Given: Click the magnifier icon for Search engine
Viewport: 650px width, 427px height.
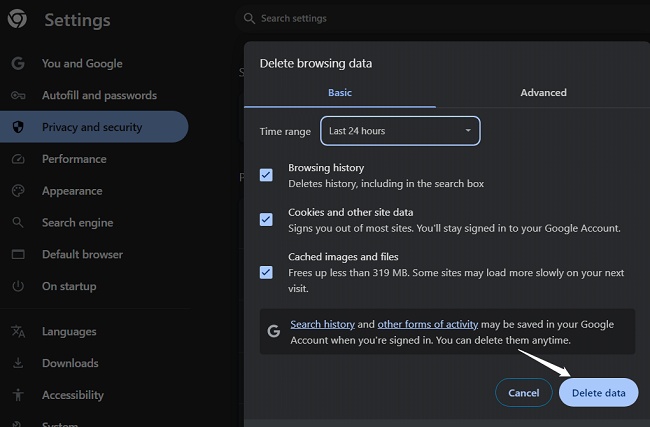Looking at the screenshot, I should [x=18, y=222].
